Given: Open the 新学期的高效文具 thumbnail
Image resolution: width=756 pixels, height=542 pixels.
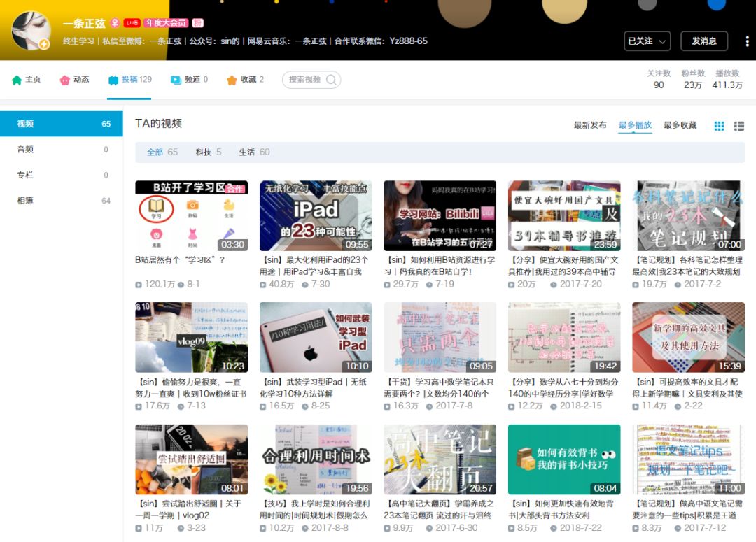Looking at the screenshot, I should click(689, 337).
